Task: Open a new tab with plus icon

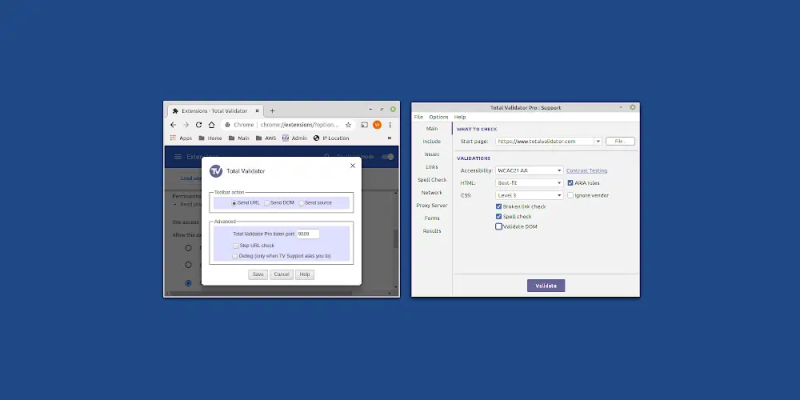Action: (272, 111)
